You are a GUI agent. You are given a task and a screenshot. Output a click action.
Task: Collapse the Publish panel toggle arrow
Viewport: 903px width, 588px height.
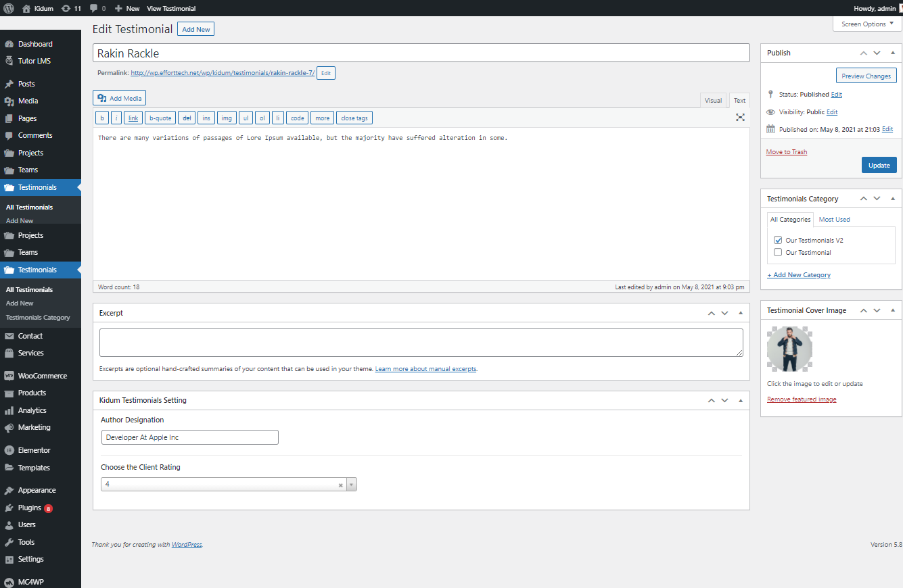(x=893, y=53)
